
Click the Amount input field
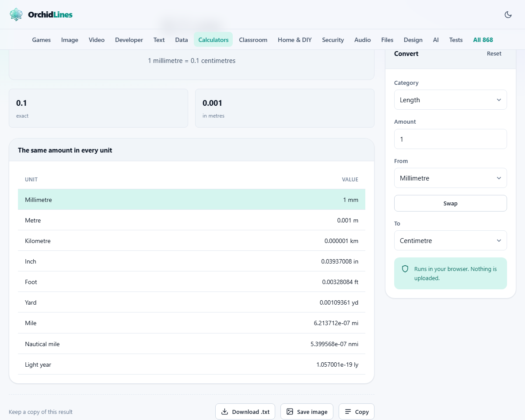click(x=450, y=139)
